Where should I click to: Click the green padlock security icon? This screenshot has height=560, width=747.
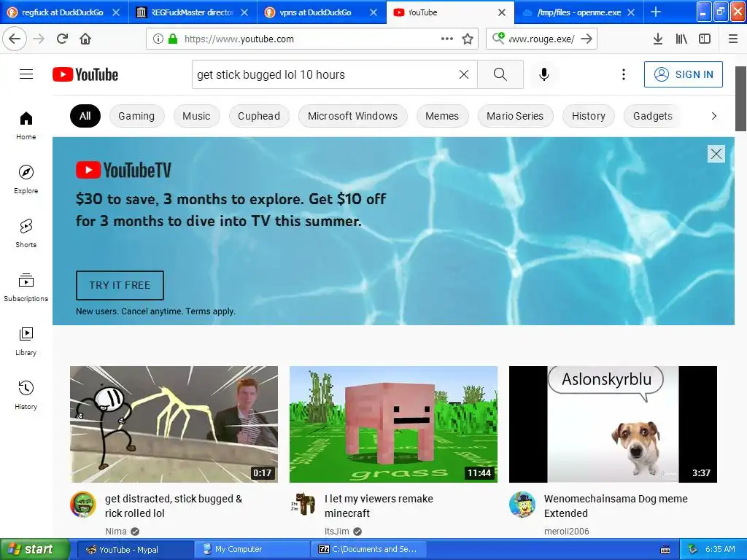pyautogui.click(x=172, y=39)
